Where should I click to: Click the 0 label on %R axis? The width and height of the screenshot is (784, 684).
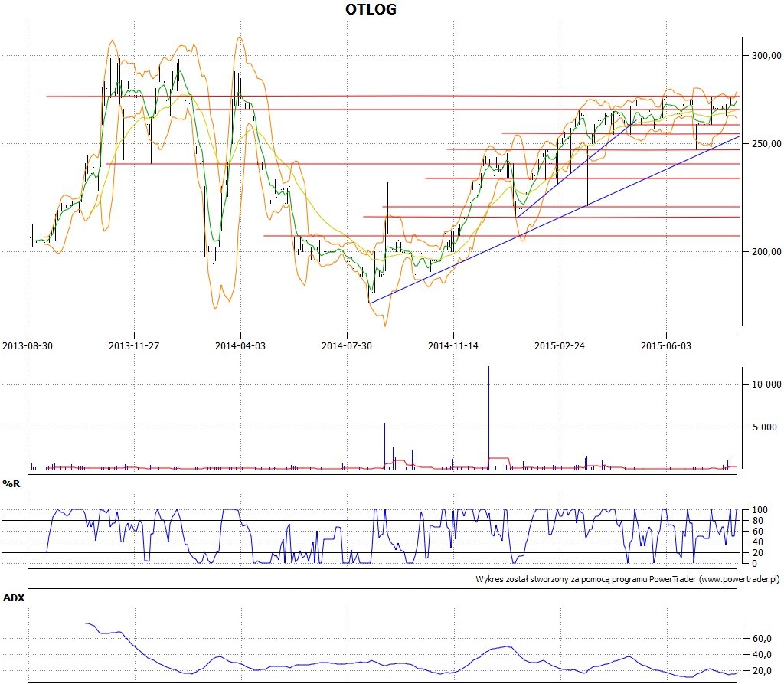click(755, 564)
